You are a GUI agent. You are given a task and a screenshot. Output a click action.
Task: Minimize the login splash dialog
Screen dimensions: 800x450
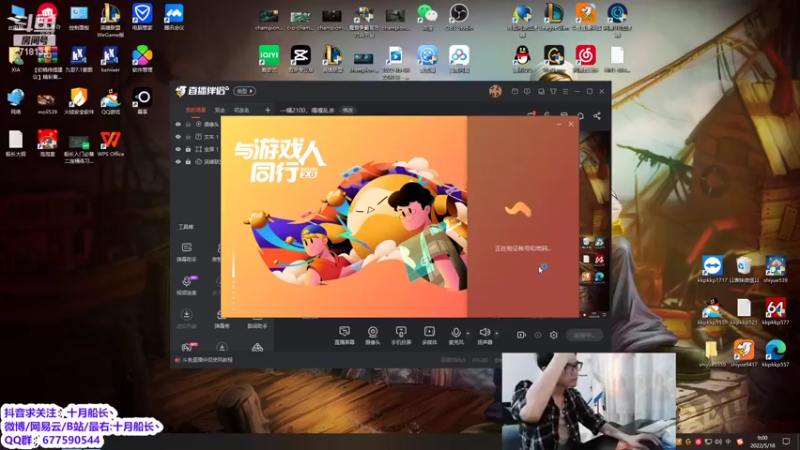tap(559, 124)
